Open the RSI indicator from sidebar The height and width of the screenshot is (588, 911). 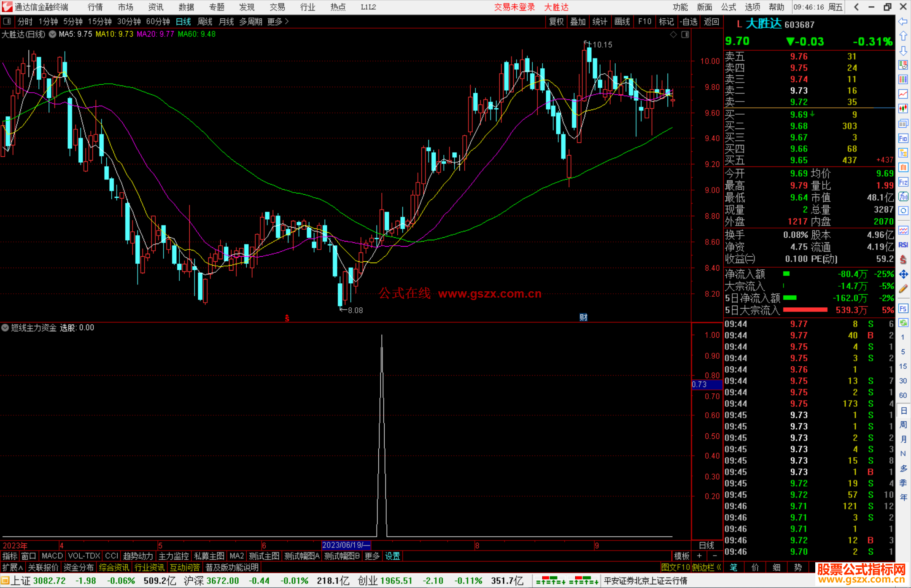click(x=903, y=245)
